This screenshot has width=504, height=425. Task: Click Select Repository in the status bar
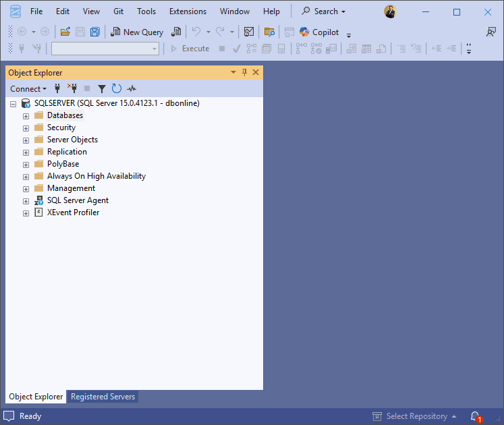(x=415, y=416)
